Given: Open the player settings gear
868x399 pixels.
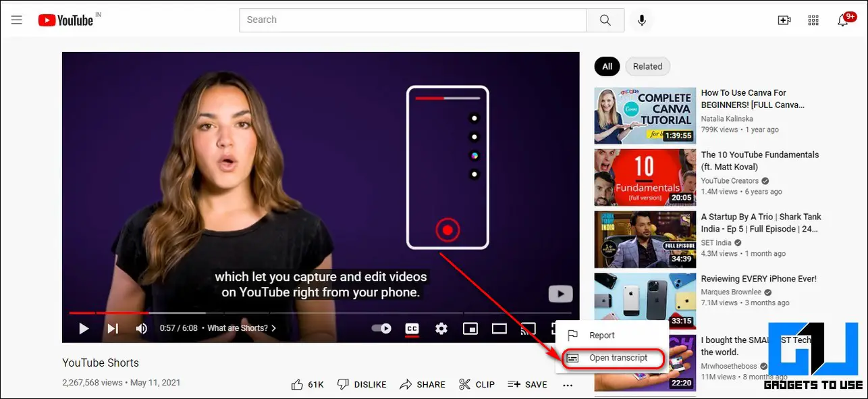Looking at the screenshot, I should point(441,329).
